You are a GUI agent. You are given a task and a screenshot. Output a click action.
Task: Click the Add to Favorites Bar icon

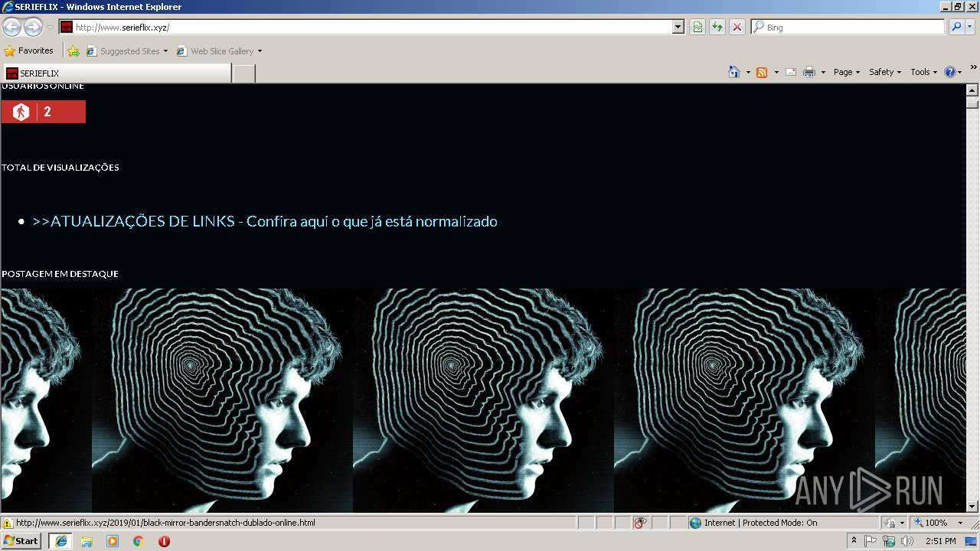[73, 51]
